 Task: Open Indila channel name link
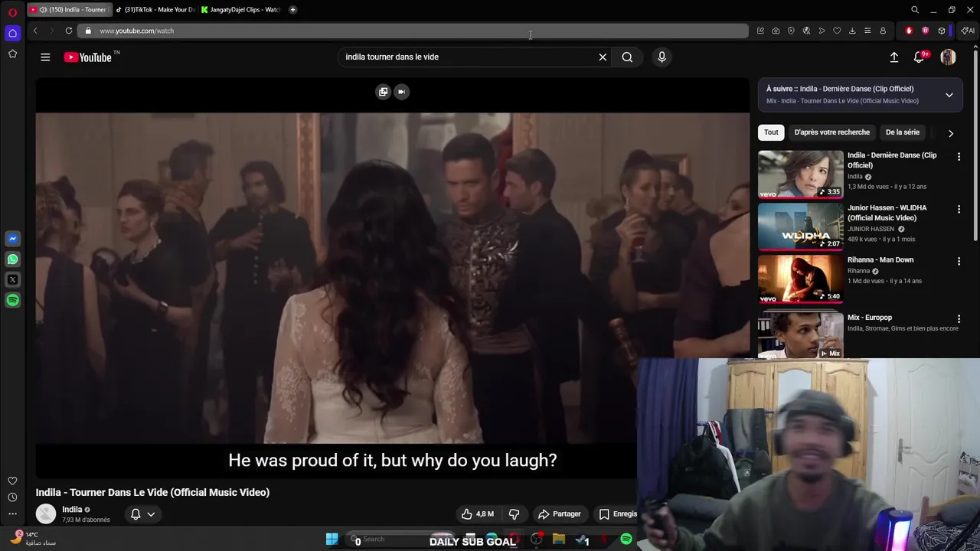point(72,510)
